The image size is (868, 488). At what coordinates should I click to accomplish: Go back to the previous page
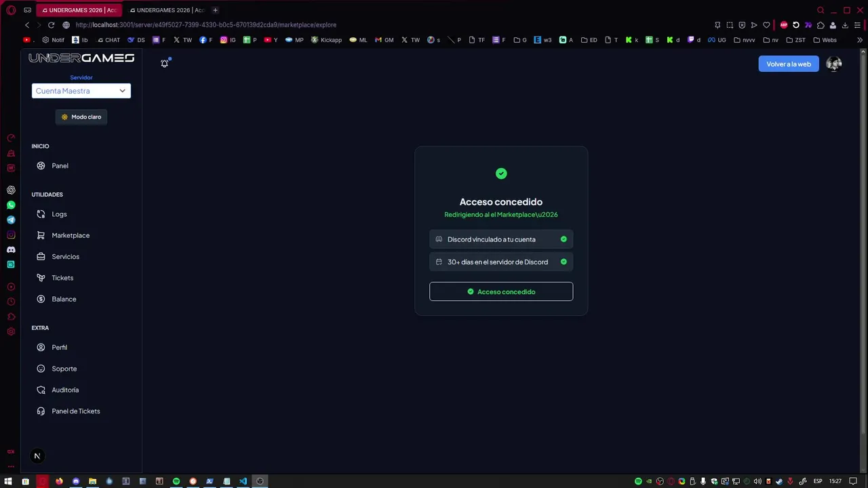click(x=27, y=25)
